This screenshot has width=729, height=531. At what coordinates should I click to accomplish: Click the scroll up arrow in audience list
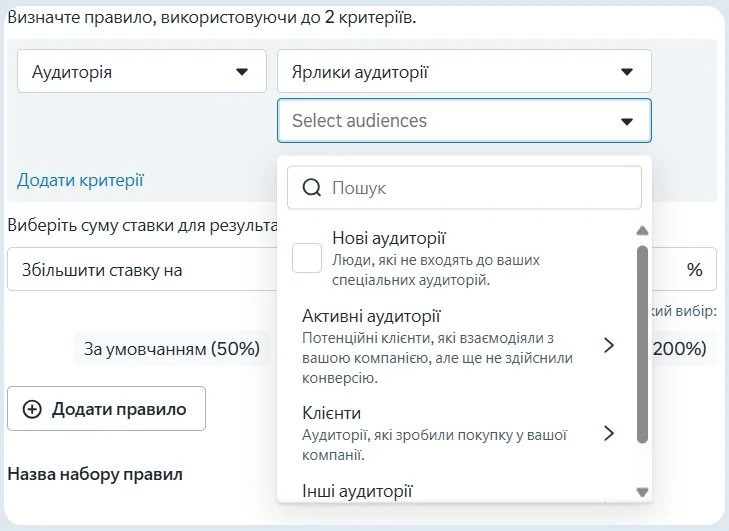click(642, 231)
